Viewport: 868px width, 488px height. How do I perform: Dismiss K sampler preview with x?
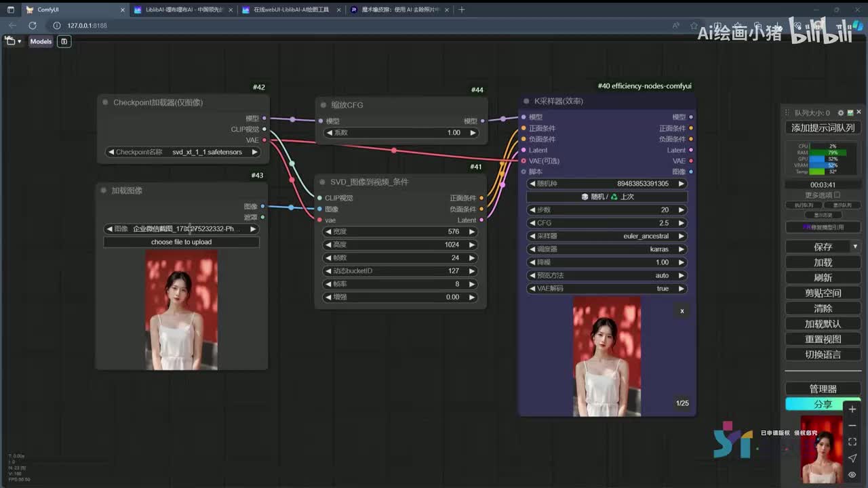(682, 310)
